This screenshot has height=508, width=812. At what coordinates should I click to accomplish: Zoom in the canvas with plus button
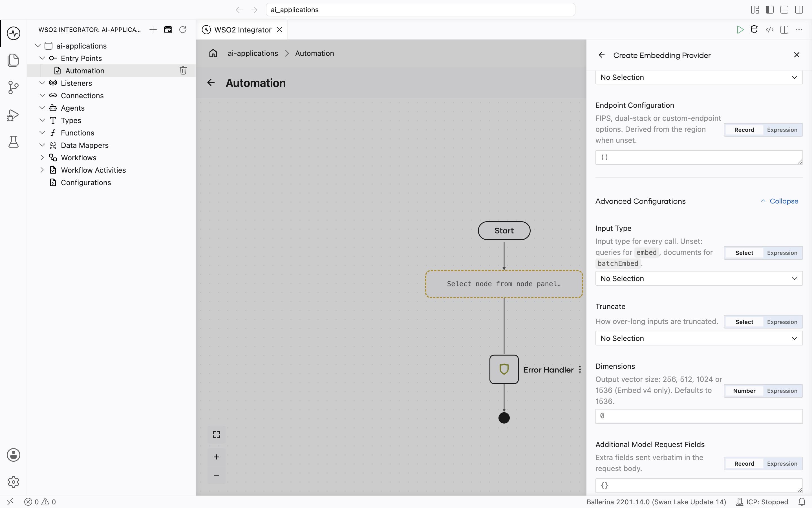tap(217, 457)
